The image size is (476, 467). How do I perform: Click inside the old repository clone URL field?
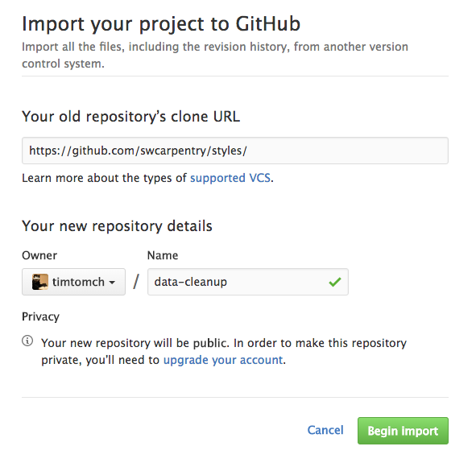pos(235,151)
